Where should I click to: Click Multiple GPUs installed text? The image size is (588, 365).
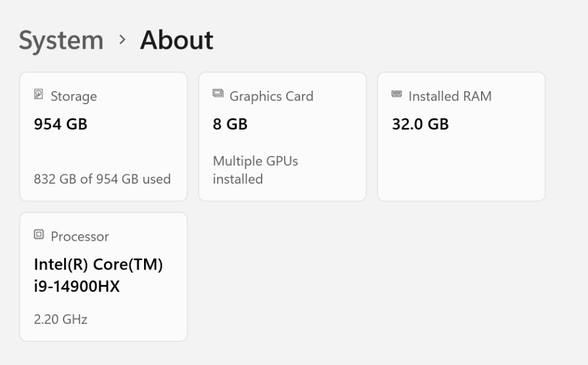(x=255, y=170)
